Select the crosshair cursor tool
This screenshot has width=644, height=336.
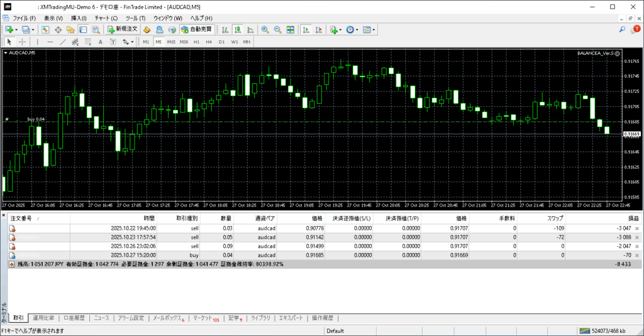pyautogui.click(x=22, y=42)
